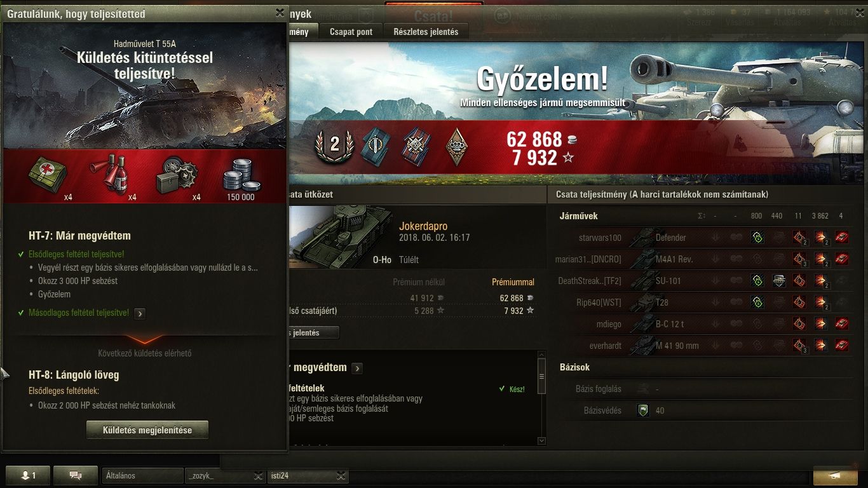
Task: Close the mission completed popup window
Action: (x=280, y=13)
